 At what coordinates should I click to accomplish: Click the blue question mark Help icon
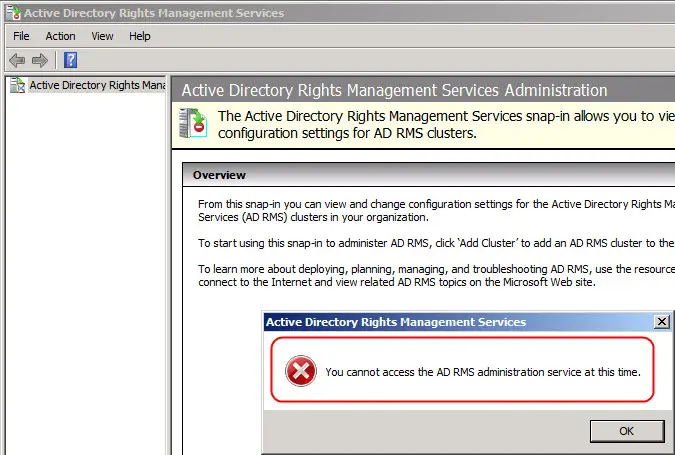pyautogui.click(x=70, y=60)
